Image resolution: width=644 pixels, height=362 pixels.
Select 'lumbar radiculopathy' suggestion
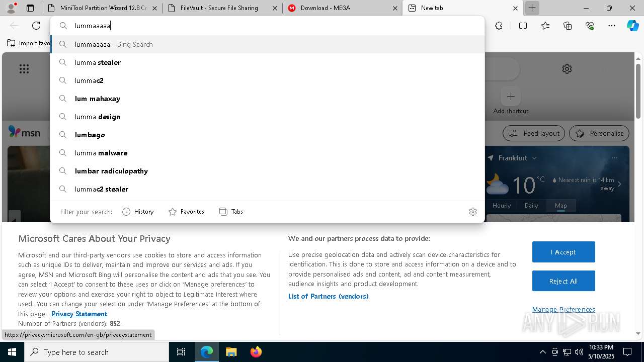(x=267, y=171)
